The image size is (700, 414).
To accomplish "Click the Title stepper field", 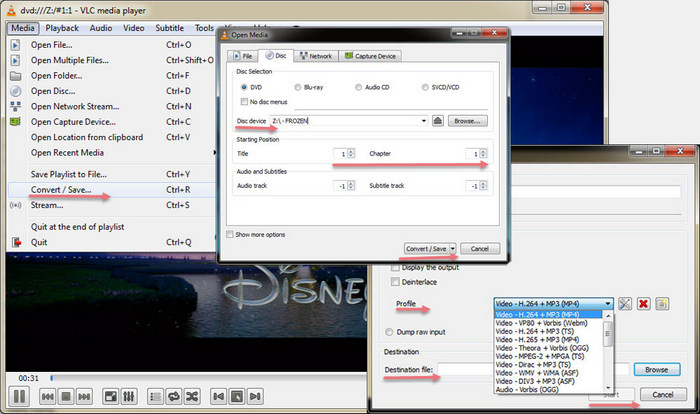I will (344, 154).
